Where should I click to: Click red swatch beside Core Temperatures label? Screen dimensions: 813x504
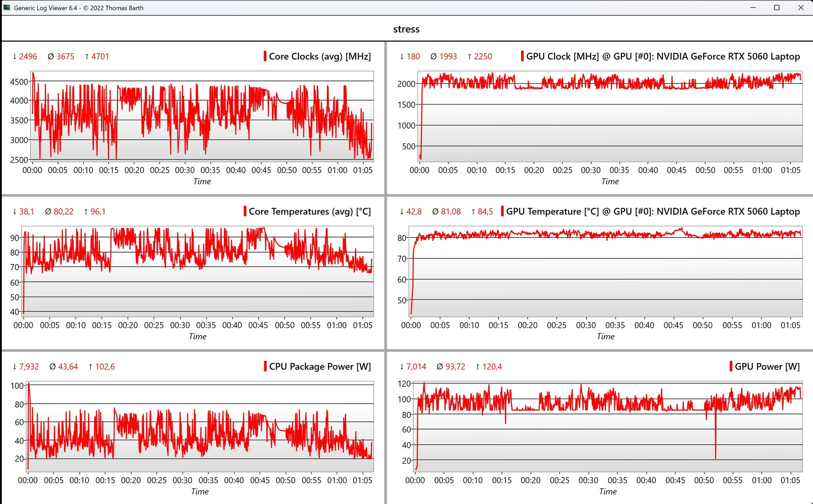245,211
